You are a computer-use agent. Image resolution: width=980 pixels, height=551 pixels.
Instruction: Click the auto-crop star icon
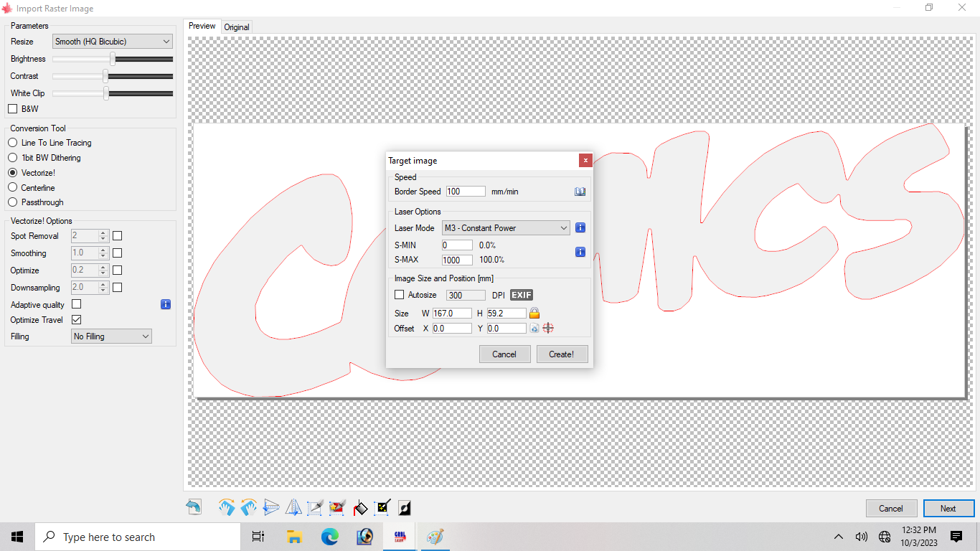[x=338, y=508]
